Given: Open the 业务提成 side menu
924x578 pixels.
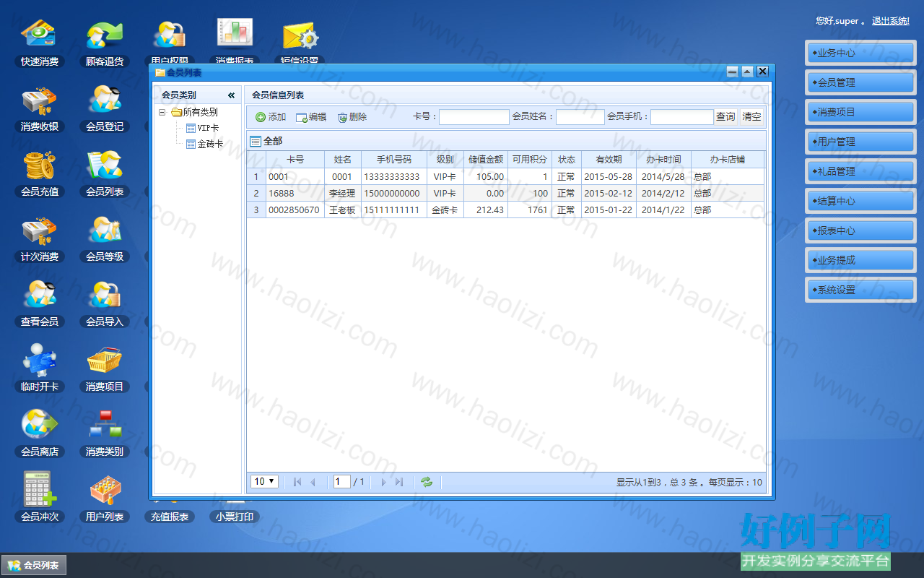Looking at the screenshot, I should (x=860, y=260).
